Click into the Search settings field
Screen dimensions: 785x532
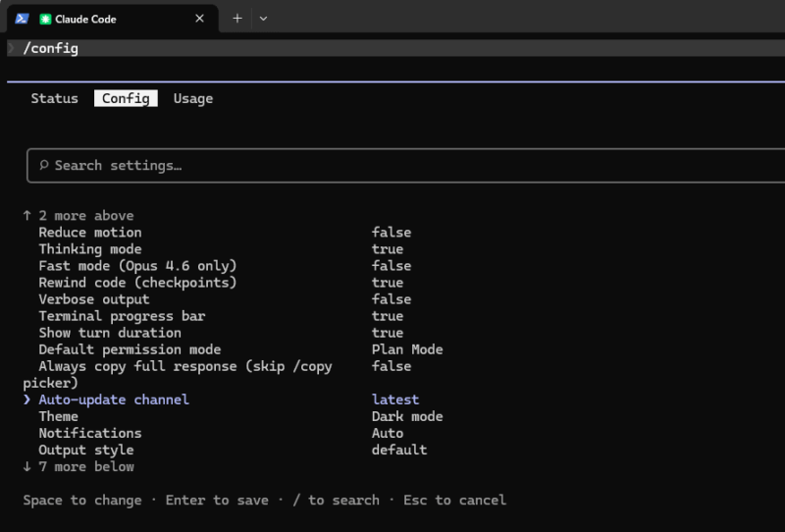392,165
